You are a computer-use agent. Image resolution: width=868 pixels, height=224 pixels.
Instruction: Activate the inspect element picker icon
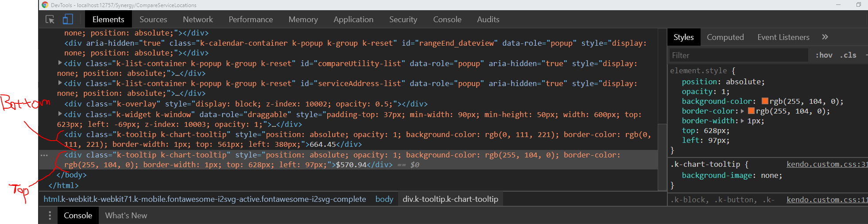tap(50, 20)
